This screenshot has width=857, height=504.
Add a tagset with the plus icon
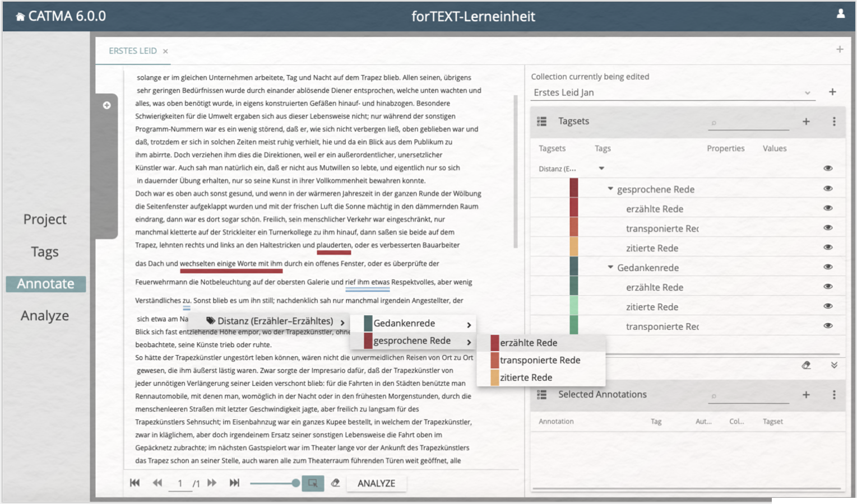806,121
